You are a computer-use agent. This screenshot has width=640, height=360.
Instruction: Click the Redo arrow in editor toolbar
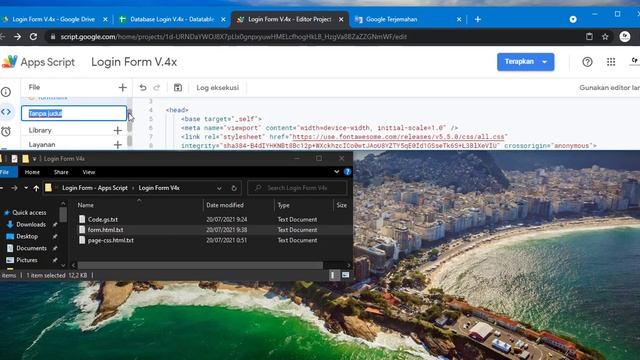157,87
